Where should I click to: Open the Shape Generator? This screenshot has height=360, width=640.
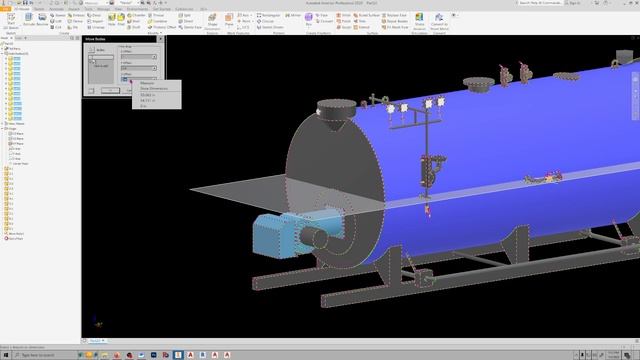pos(212,21)
